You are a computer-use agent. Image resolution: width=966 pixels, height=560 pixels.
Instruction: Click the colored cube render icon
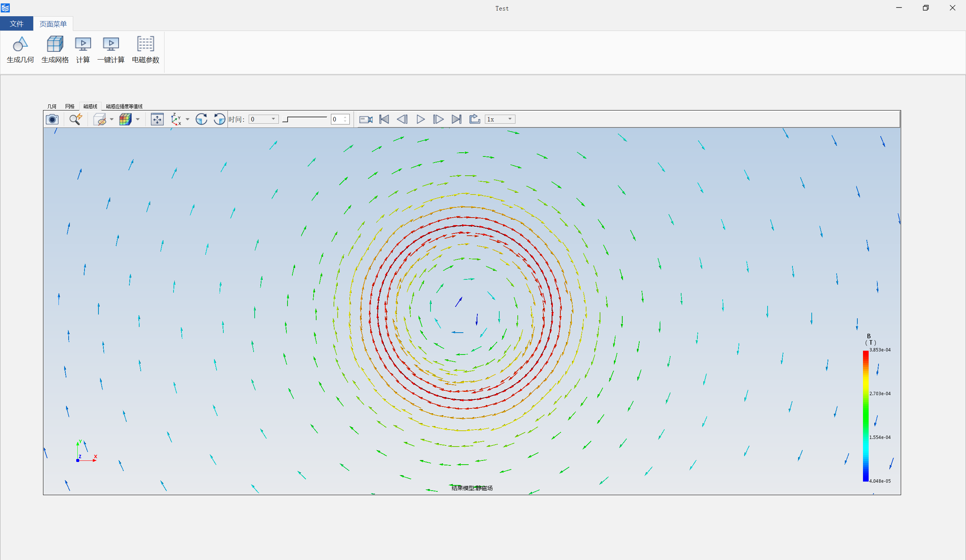(x=125, y=119)
